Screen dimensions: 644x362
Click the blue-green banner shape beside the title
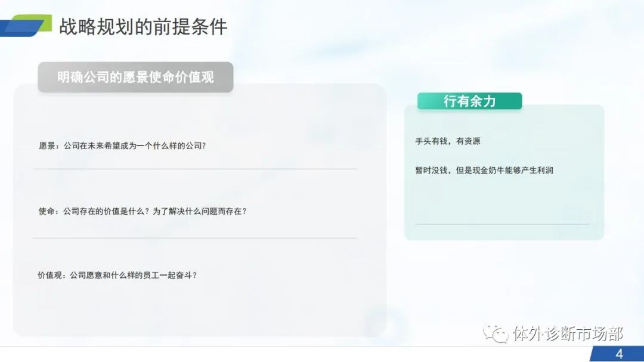[21, 27]
